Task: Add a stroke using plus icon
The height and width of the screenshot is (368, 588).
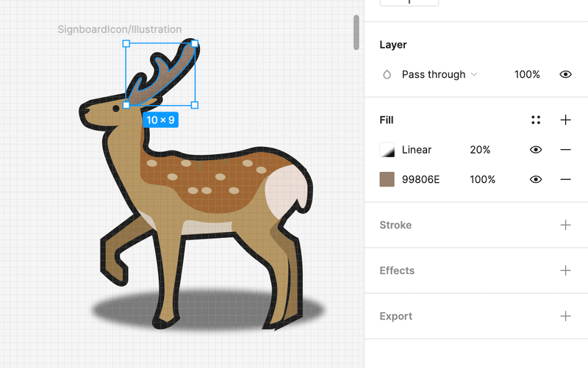Action: pyautogui.click(x=565, y=225)
